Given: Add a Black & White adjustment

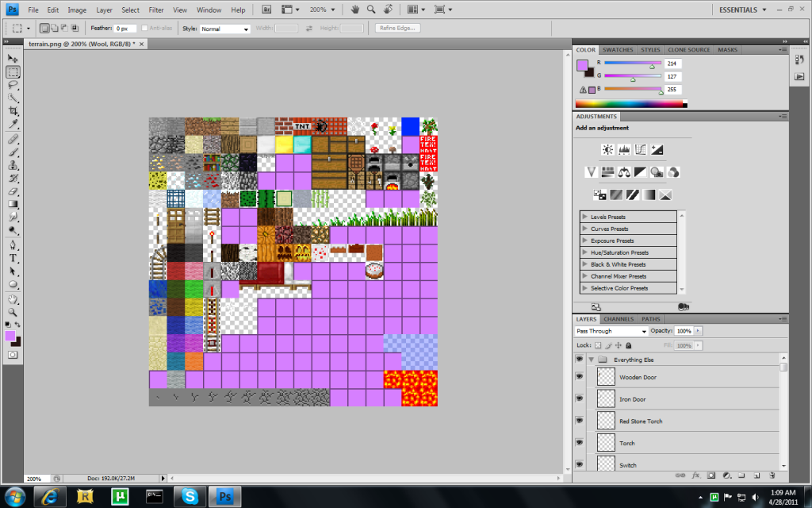Looking at the screenshot, I should [x=641, y=172].
